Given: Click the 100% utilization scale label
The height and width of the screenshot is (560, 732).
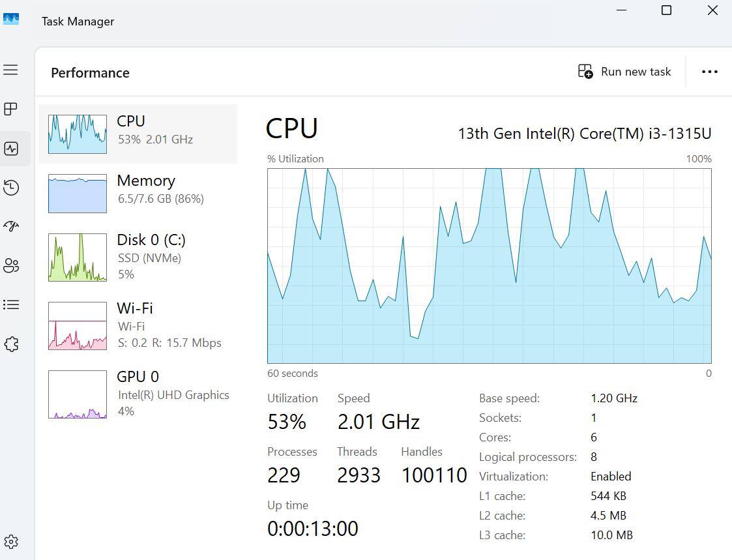Looking at the screenshot, I should pyautogui.click(x=697, y=158).
